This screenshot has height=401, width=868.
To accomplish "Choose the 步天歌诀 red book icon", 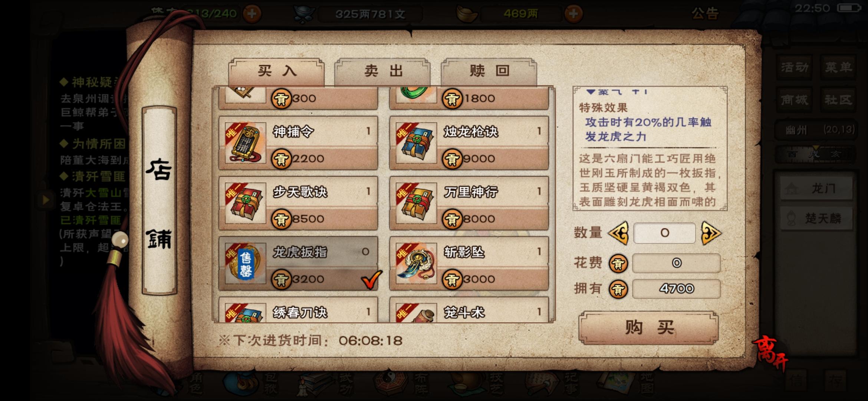I will point(246,203).
